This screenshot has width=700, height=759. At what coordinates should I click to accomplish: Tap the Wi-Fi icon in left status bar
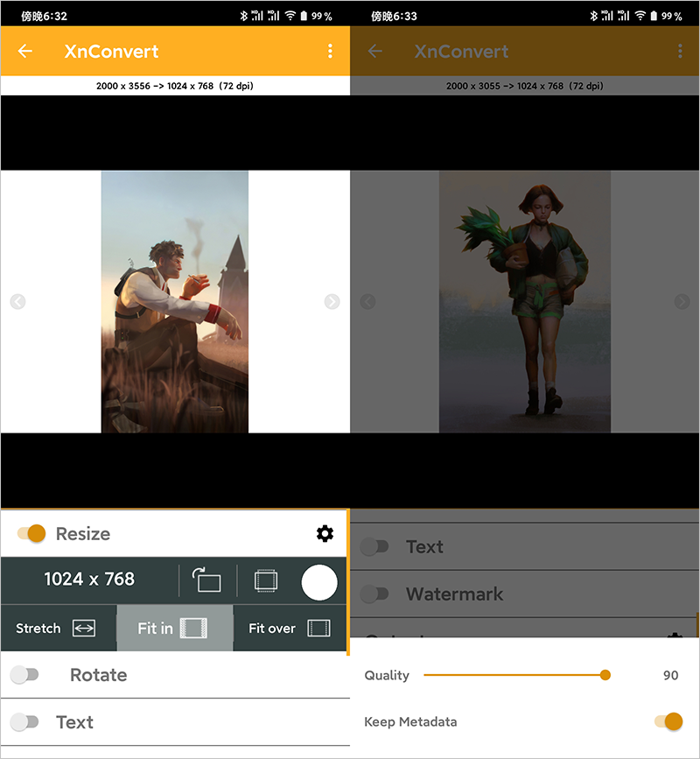pos(290,16)
